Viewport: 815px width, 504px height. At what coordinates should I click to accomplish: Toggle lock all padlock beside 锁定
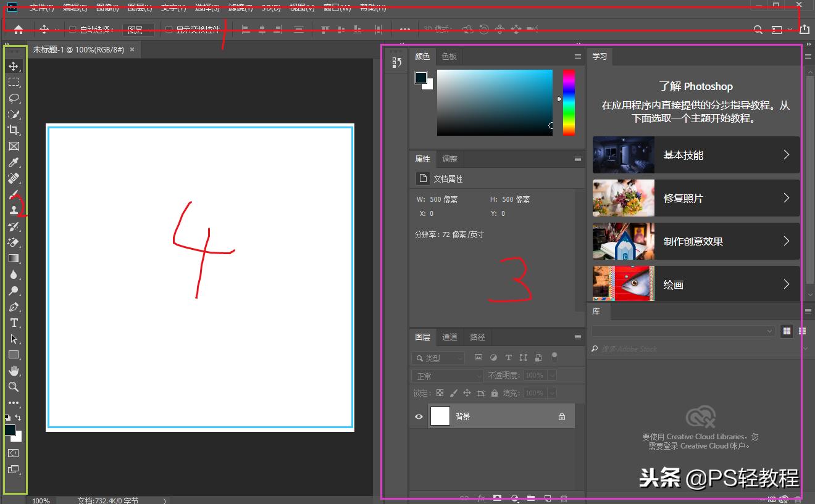(495, 393)
